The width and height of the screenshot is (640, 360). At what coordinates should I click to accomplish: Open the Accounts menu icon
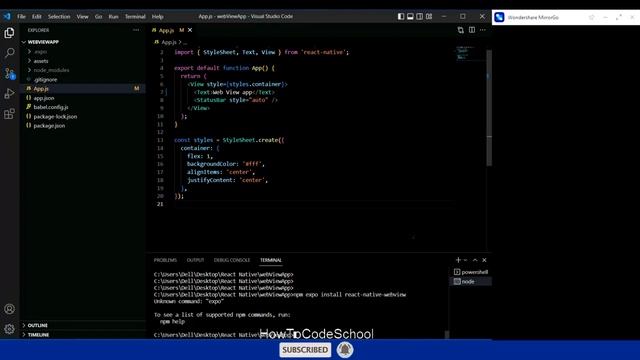pyautogui.click(x=9, y=309)
